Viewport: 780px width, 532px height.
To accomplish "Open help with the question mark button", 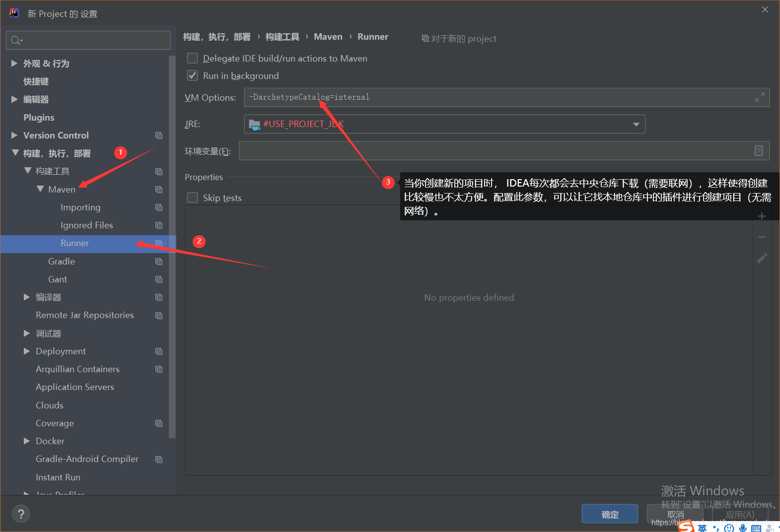I will coord(21,514).
